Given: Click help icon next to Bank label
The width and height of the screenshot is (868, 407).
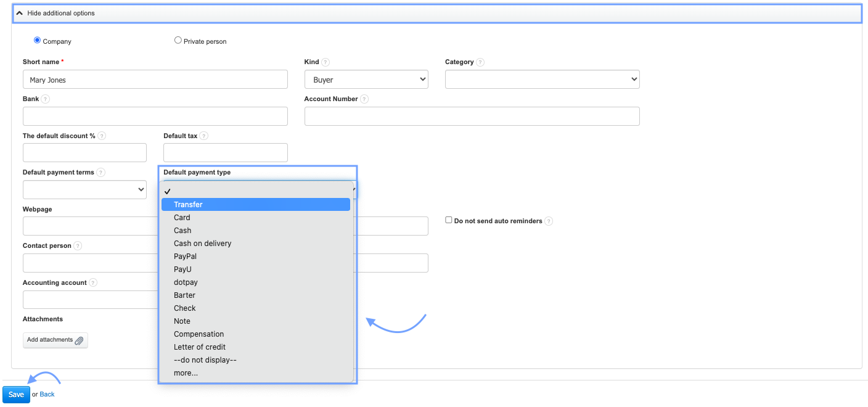Looking at the screenshot, I should tap(46, 99).
